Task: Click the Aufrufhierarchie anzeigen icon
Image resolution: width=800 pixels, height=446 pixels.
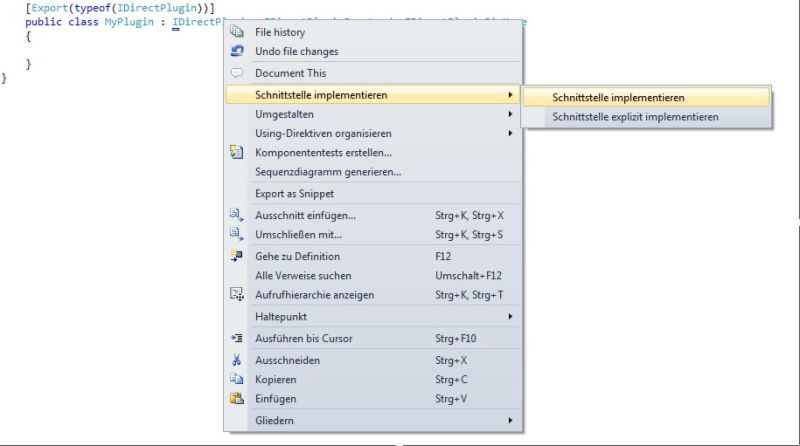Action: [x=237, y=294]
